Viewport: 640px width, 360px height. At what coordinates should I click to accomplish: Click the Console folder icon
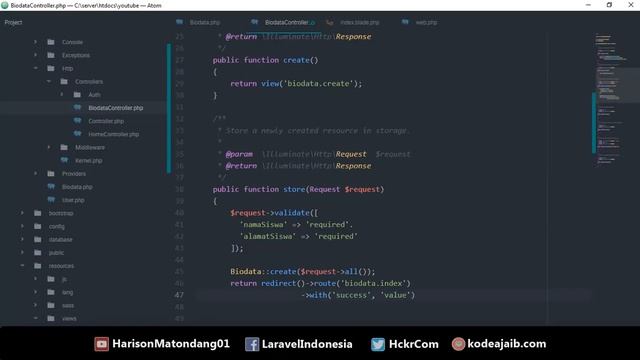[x=51, y=42]
